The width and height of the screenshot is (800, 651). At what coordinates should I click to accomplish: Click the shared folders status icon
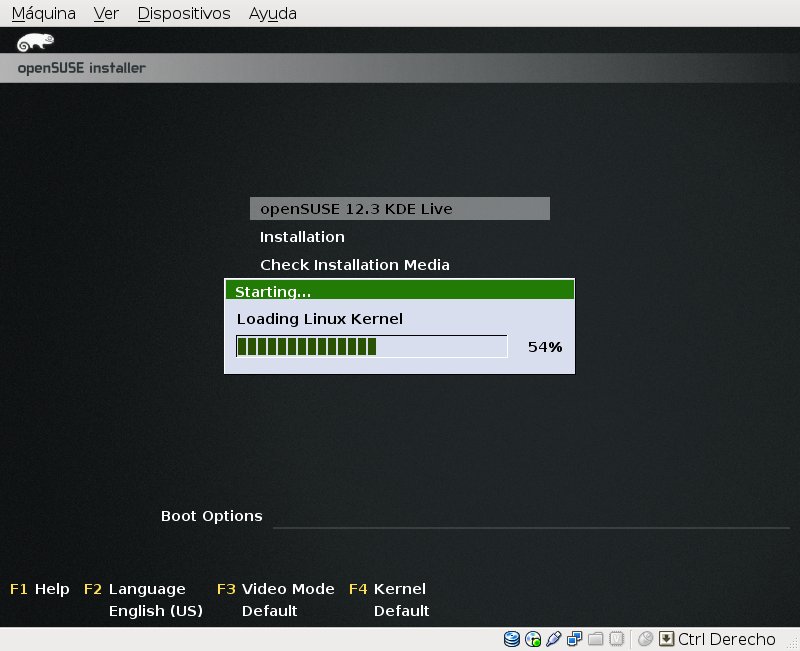pos(595,639)
